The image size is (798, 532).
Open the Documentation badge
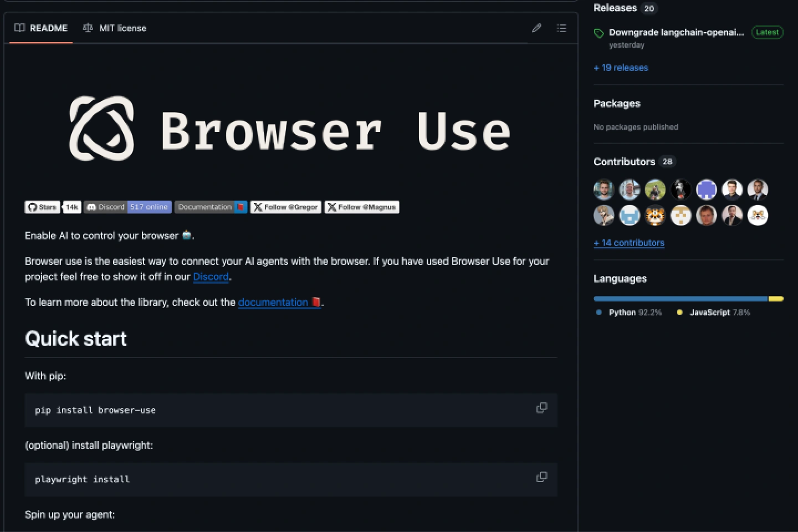pos(211,207)
